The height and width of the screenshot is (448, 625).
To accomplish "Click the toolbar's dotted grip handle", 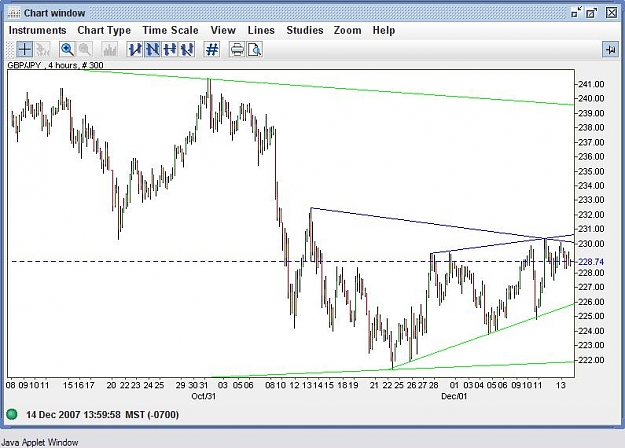I will [x=10, y=49].
